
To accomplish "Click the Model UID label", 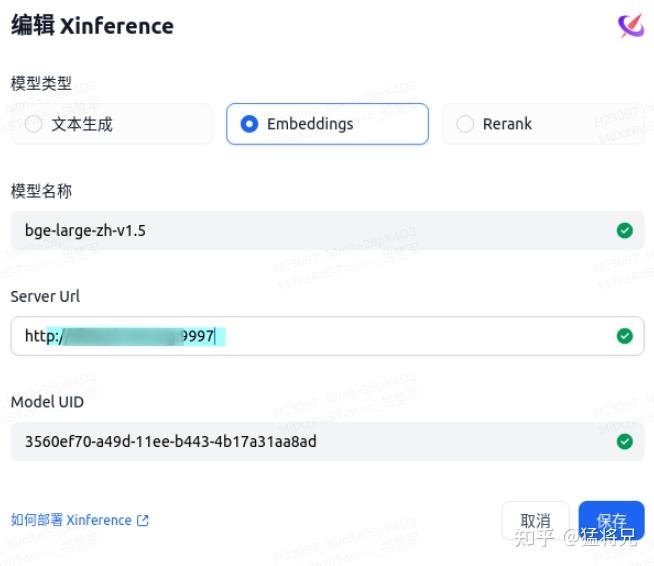I will pyautogui.click(x=46, y=402).
